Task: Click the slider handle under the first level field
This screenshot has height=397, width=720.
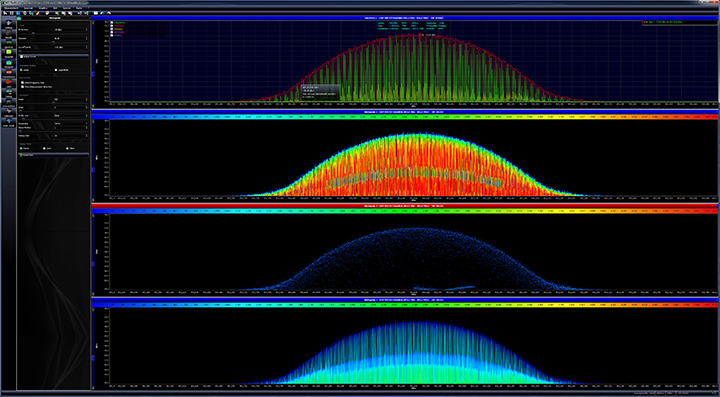Action: [x=33, y=34]
